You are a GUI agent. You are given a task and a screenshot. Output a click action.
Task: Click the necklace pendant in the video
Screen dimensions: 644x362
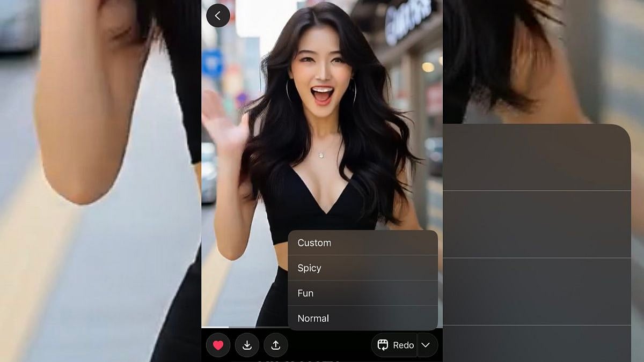(321, 155)
